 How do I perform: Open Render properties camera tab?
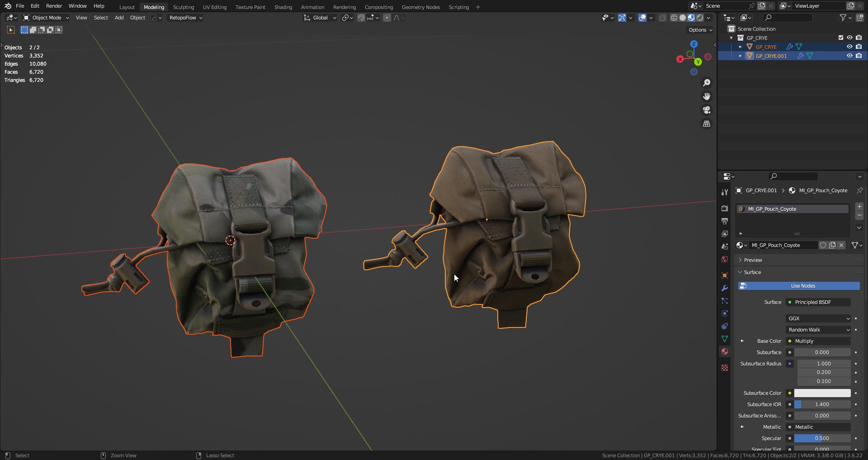tap(725, 209)
